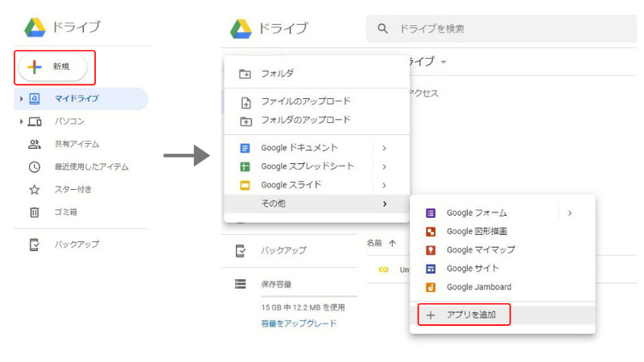Expand Google ドキュメント submenu chevron
This screenshot has width=644, height=362.
pos(384,148)
